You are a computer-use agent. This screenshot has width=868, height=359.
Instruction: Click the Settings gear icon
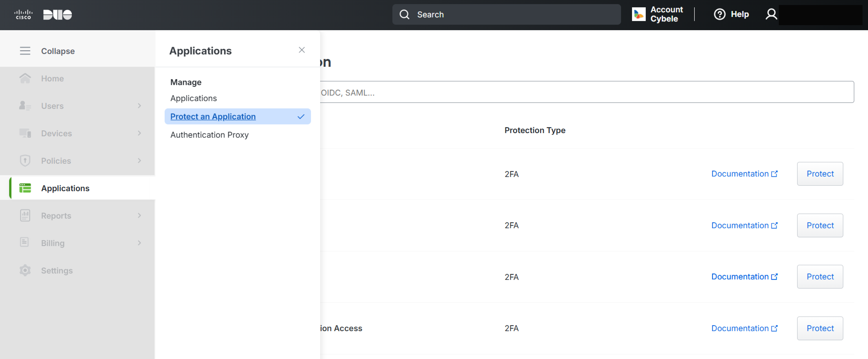[25, 270]
